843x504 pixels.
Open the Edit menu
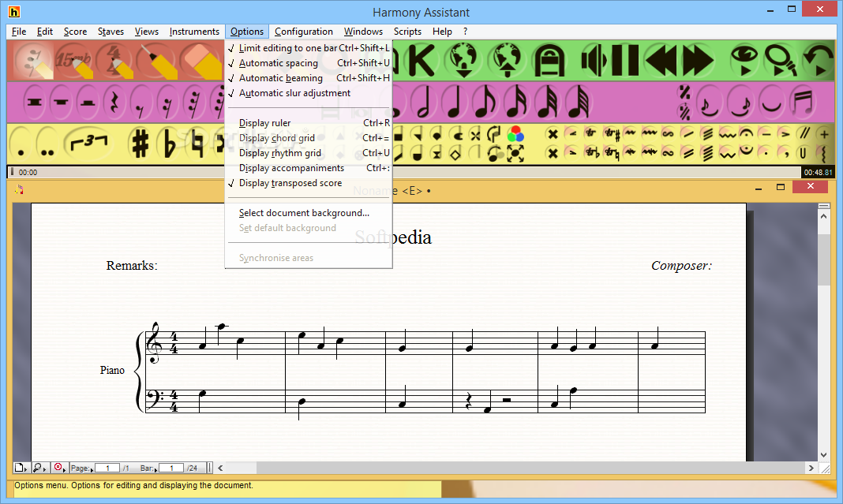click(x=45, y=32)
